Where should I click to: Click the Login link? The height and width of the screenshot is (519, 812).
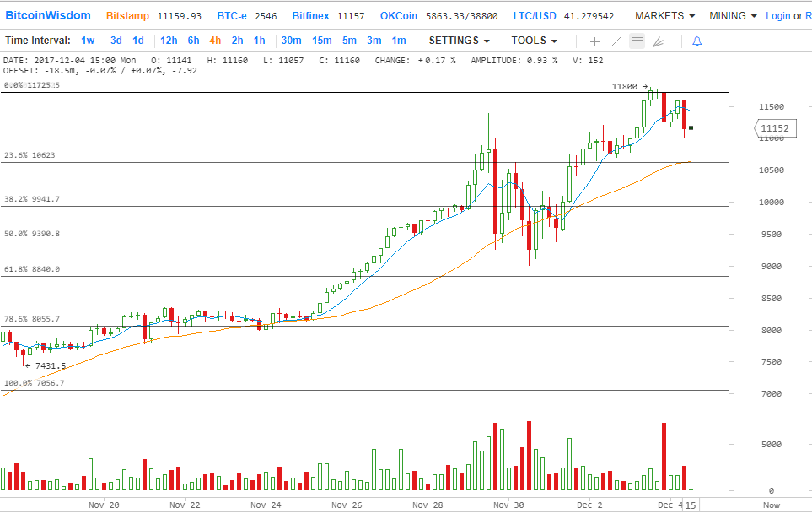click(x=777, y=15)
